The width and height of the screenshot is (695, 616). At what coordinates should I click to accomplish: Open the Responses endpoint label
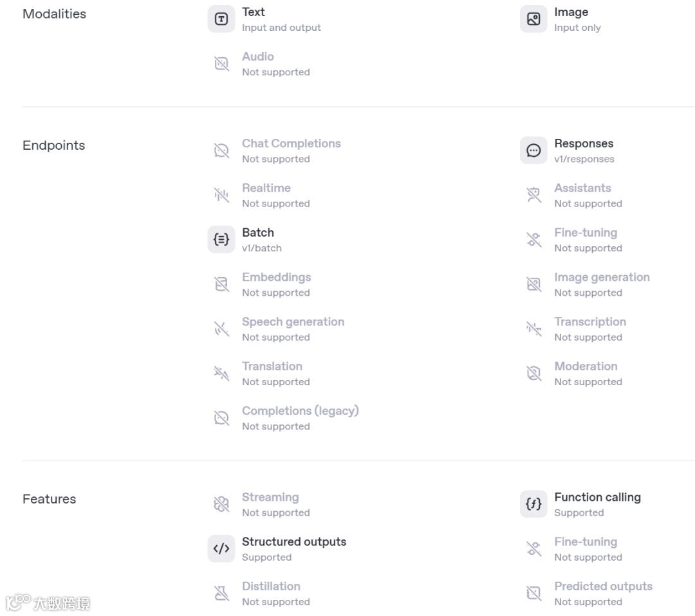[584, 143]
